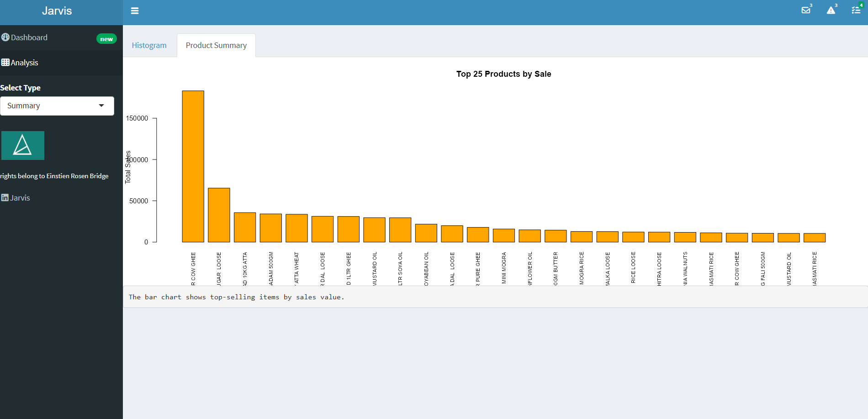Click the Jarvis header logo text
This screenshot has width=868, height=419.
coord(57,11)
